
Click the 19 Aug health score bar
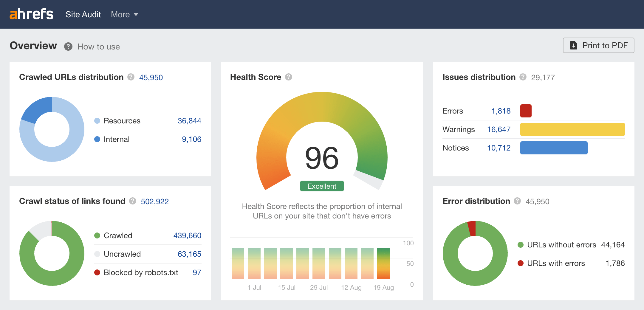(x=383, y=263)
